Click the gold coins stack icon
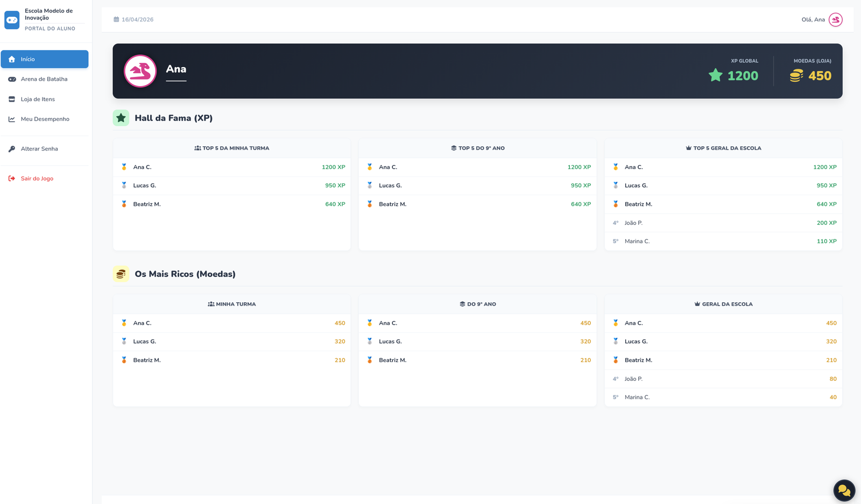The height and width of the screenshot is (504, 861). point(796,76)
